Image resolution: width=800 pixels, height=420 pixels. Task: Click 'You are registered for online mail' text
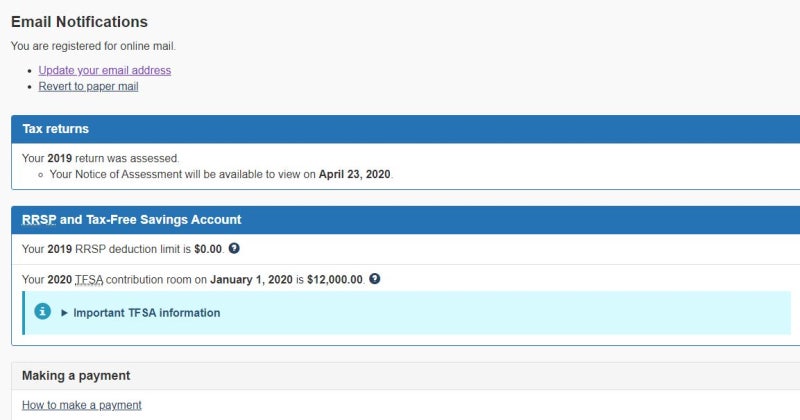click(x=93, y=46)
